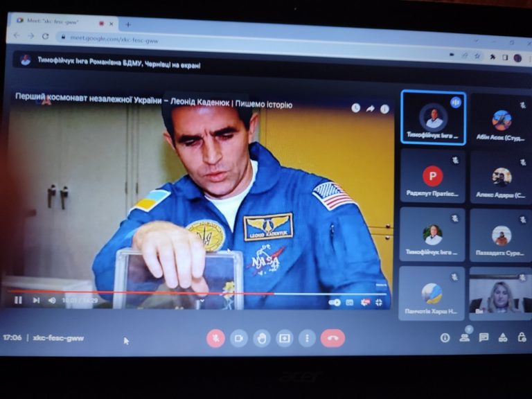Select the presenting Тимофійчук Інга tile
Image resolution: width=532 pixels, height=399 pixels.
point(433,118)
